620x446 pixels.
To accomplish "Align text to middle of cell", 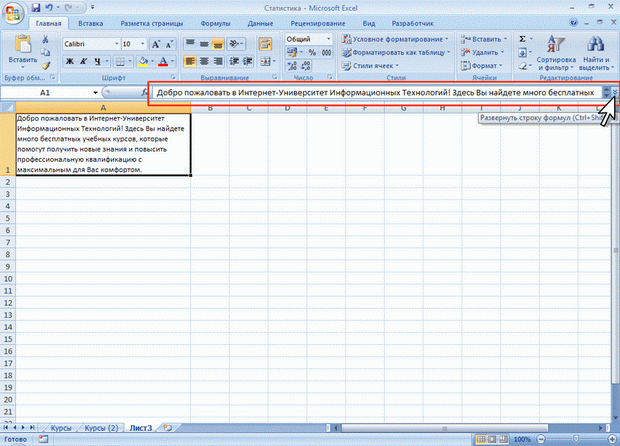I will pyautogui.click(x=204, y=43).
